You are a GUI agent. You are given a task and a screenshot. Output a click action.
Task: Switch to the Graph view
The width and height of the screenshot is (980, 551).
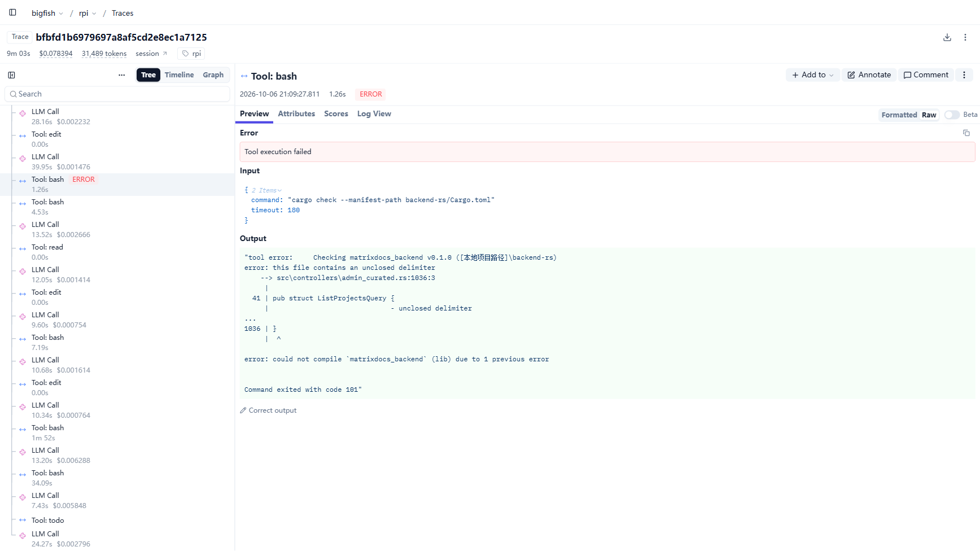(213, 75)
